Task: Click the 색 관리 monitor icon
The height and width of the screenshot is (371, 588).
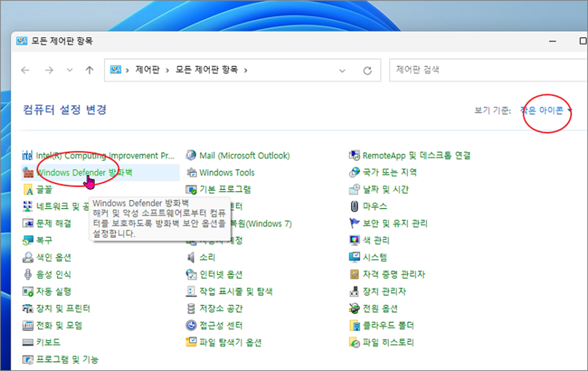Action: click(x=354, y=240)
